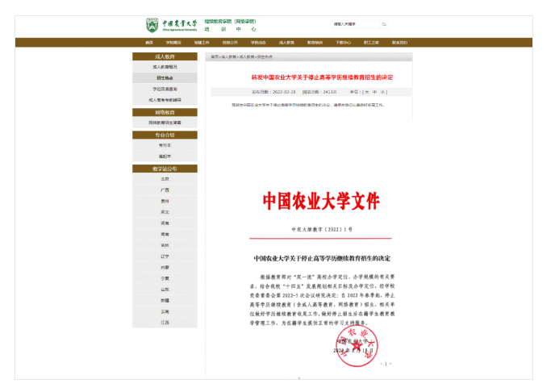Open 专升本 under 专业介绍

click(x=165, y=145)
